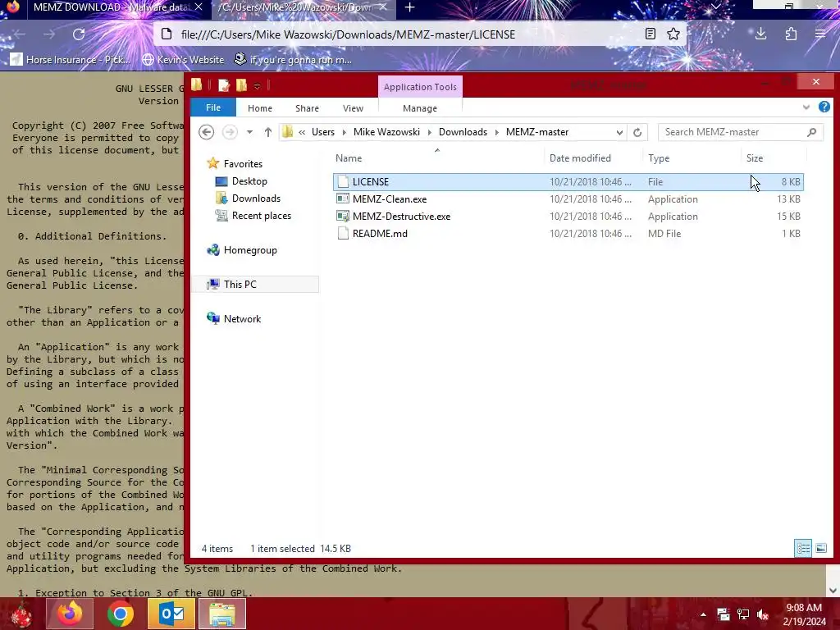Click the List all tabs chevron in Firefox
The height and width of the screenshot is (630, 840).
(x=715, y=7)
